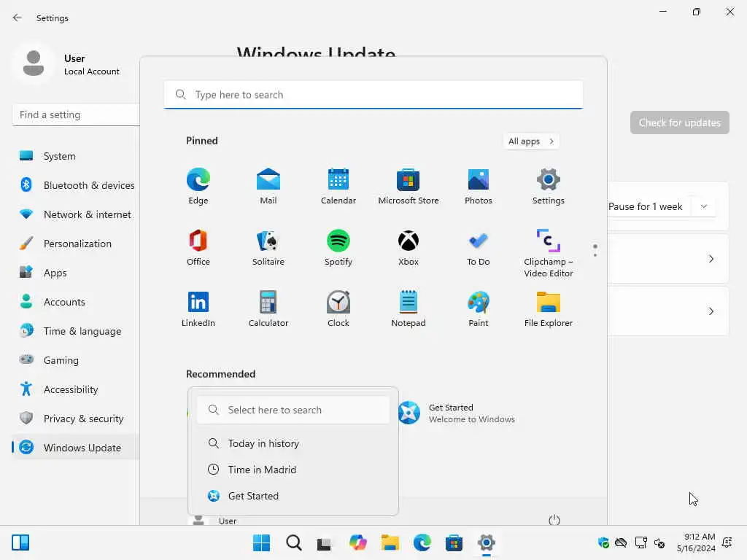Click the muted volume tray icon
Viewport: 747px width, 560px height.
tap(659, 542)
